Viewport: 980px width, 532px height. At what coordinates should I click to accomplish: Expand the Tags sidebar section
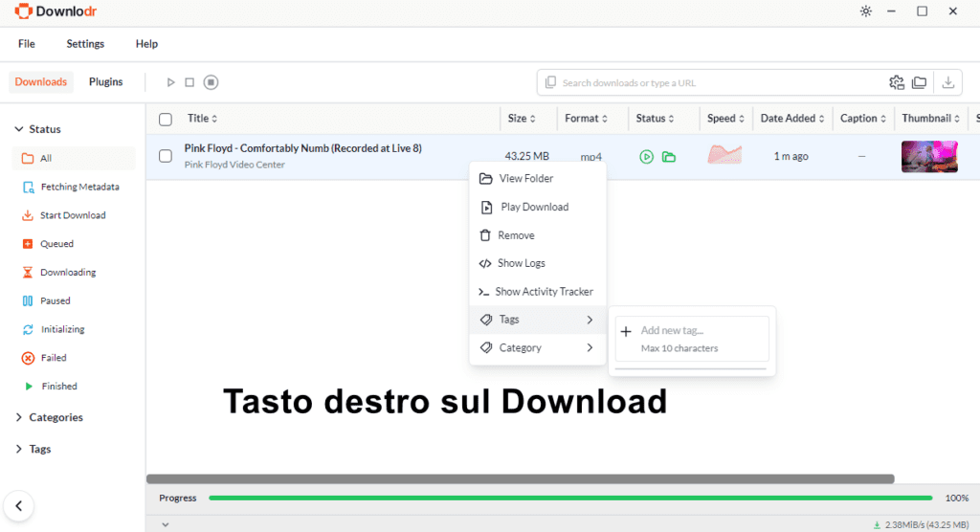(x=33, y=449)
